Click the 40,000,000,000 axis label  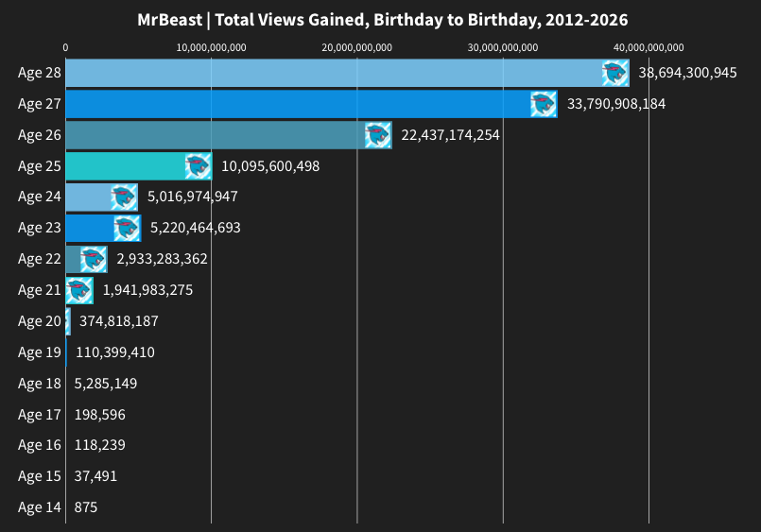649,47
